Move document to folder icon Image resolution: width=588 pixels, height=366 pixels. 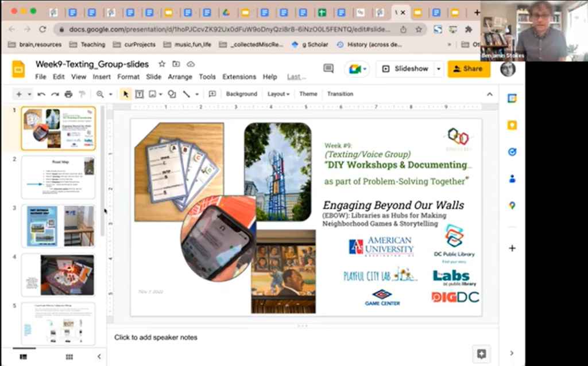pyautogui.click(x=176, y=64)
